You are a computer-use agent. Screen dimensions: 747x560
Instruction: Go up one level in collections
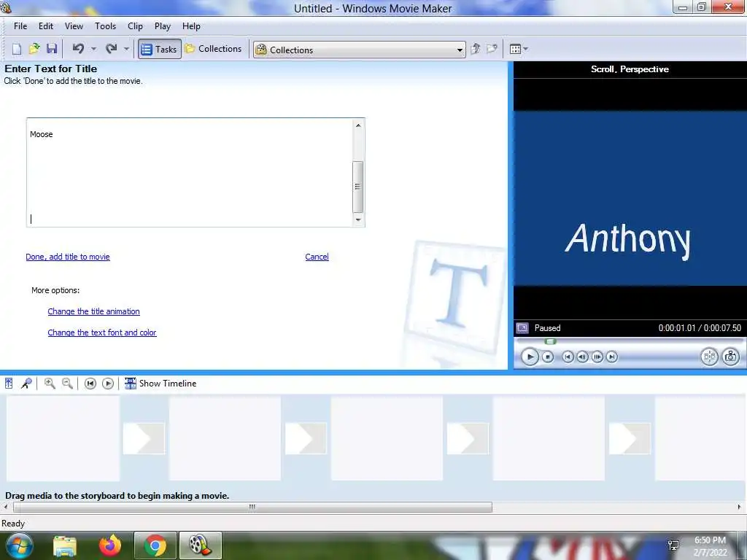click(x=476, y=49)
